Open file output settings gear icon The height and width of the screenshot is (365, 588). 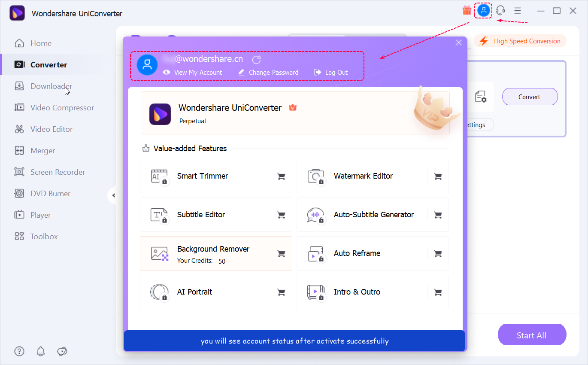(481, 97)
